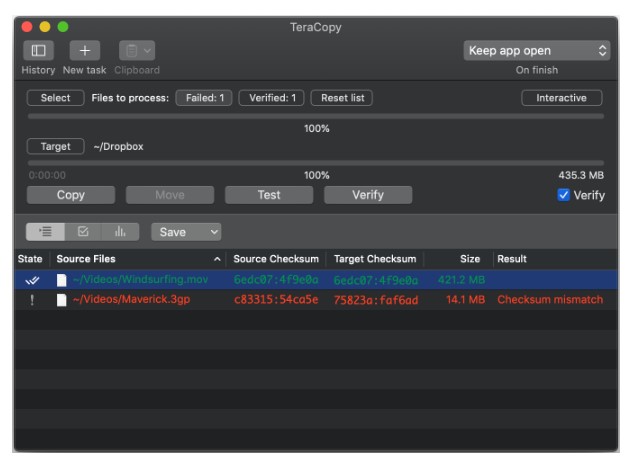Click the upper files progress bar

316,117
